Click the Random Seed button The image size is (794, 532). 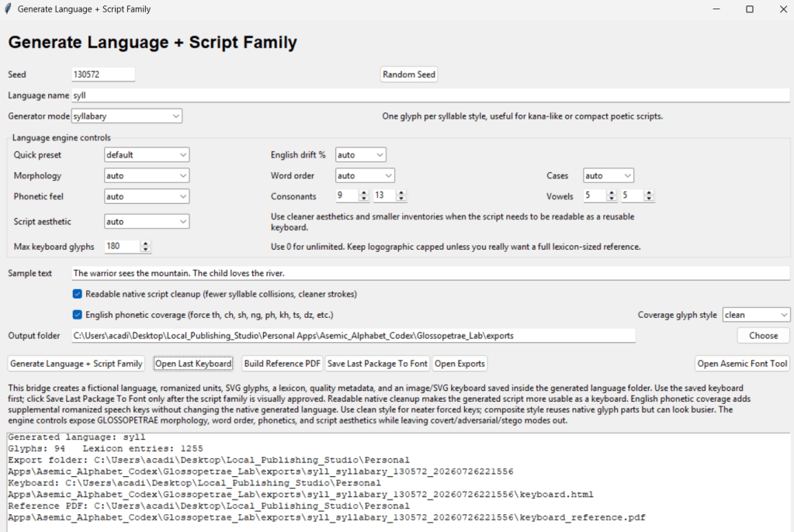(409, 74)
